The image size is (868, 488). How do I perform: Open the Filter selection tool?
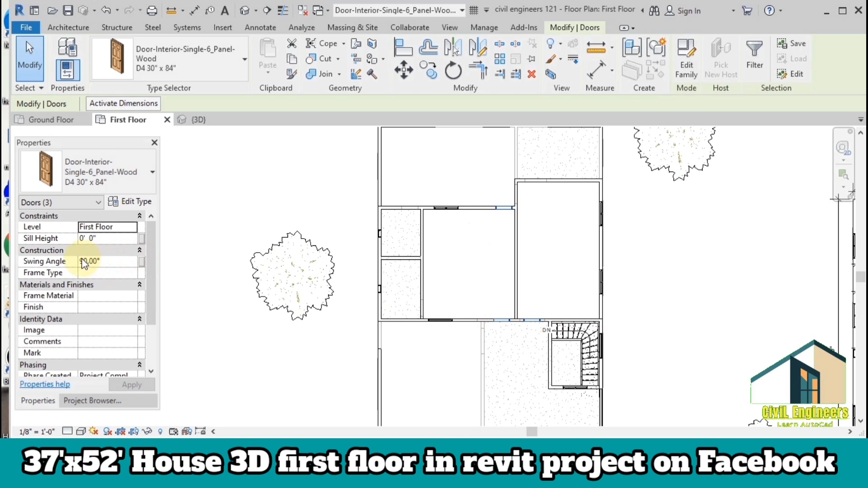(x=755, y=55)
